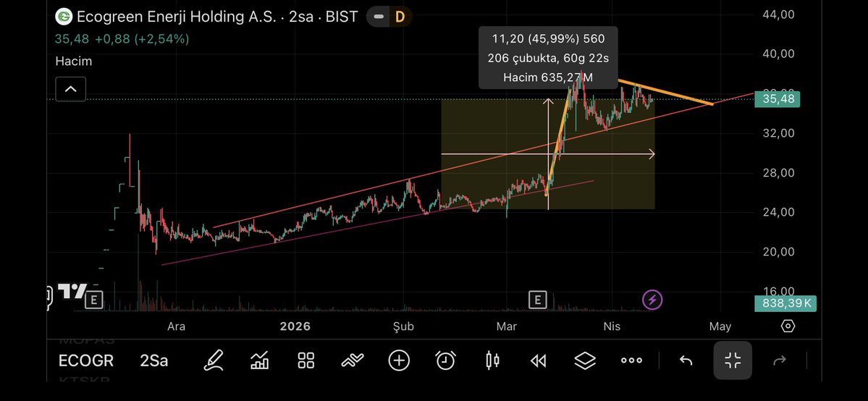Tap the Mar month label
Screen dimensions: 868x401
point(507,326)
